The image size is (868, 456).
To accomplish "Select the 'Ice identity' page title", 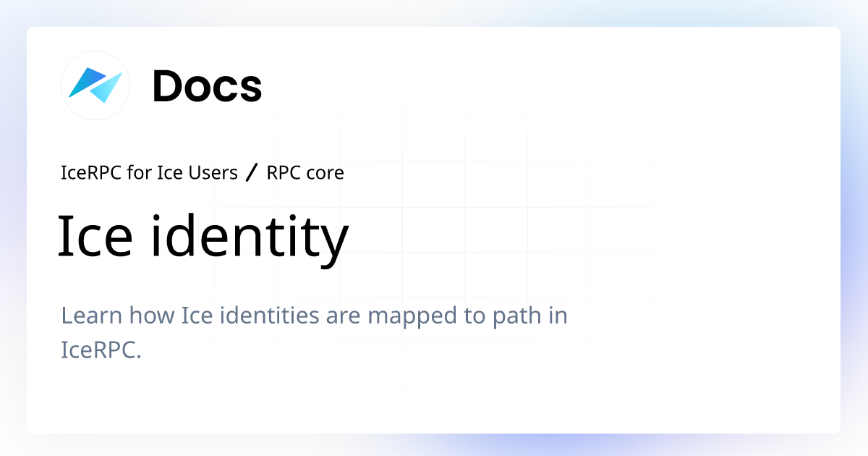I will click(205, 235).
